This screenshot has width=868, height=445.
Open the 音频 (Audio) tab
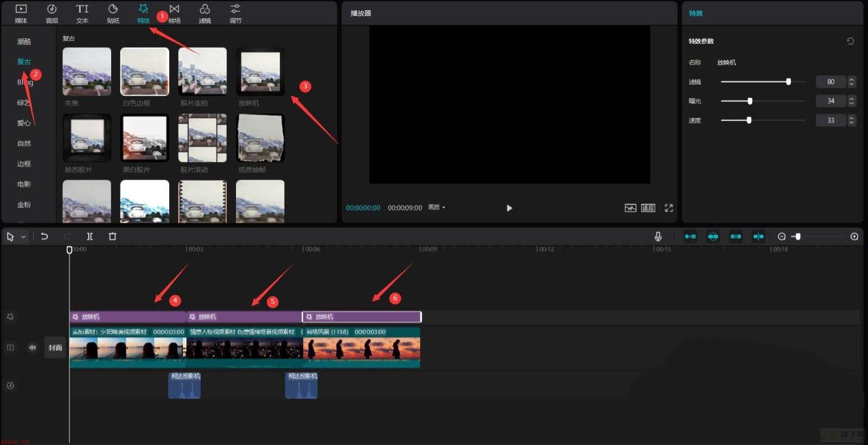click(x=52, y=14)
